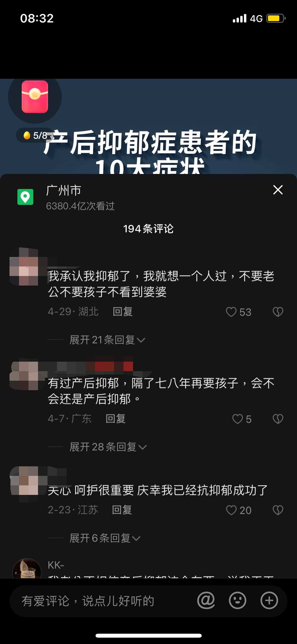Image resolution: width=297 pixels, height=644 pixels.
Task: Open the emoji picker icon
Action: click(x=238, y=601)
